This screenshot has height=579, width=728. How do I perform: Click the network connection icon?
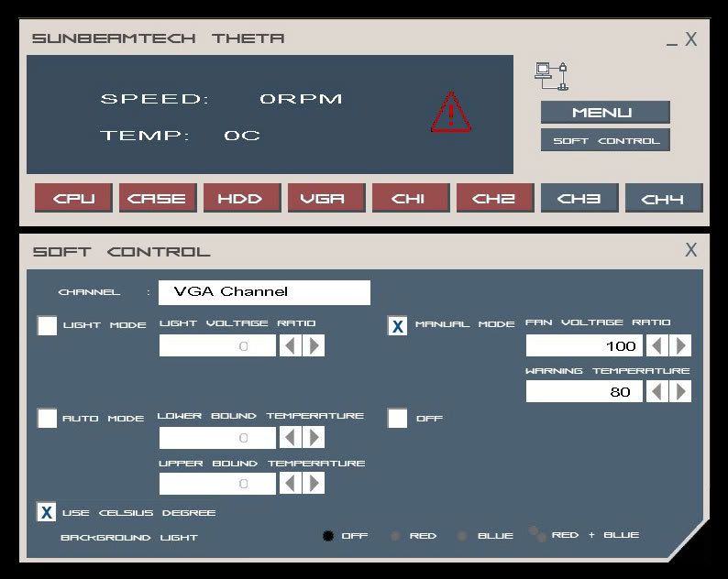[x=551, y=76]
